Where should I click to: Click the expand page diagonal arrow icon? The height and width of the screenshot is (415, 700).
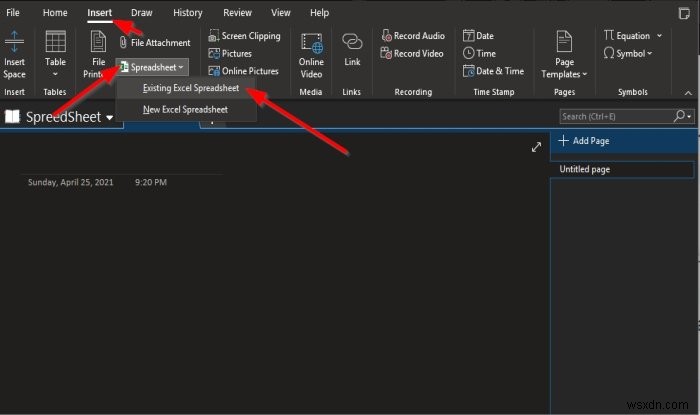[x=536, y=147]
